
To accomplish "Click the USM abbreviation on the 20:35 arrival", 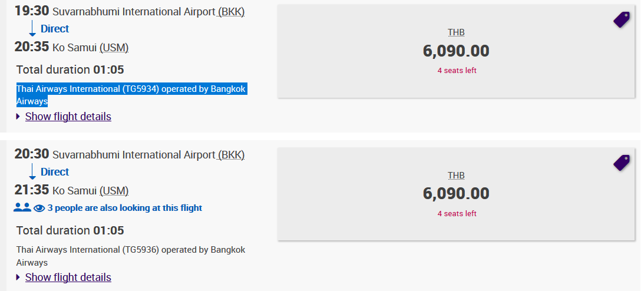I will [x=114, y=48].
